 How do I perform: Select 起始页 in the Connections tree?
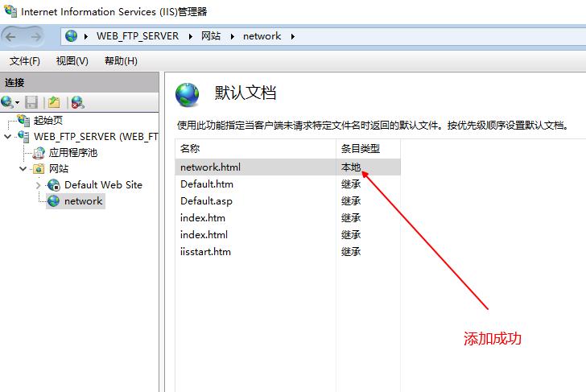point(47,120)
